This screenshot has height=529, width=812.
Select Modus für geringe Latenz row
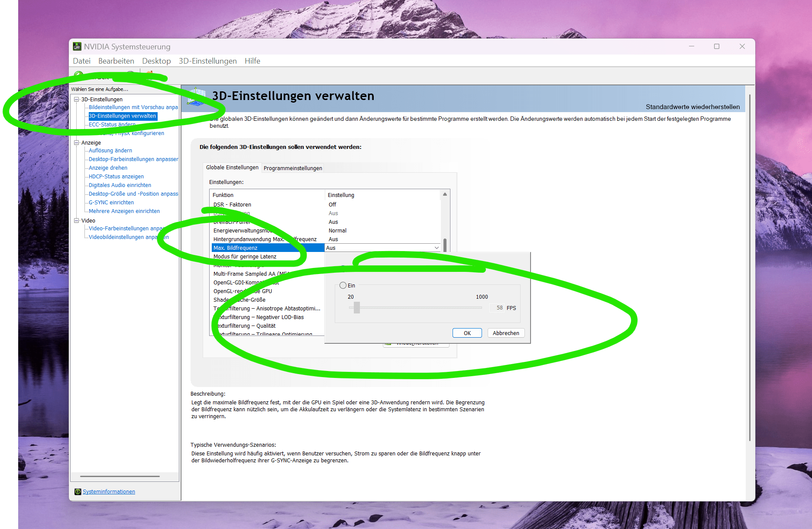click(268, 257)
